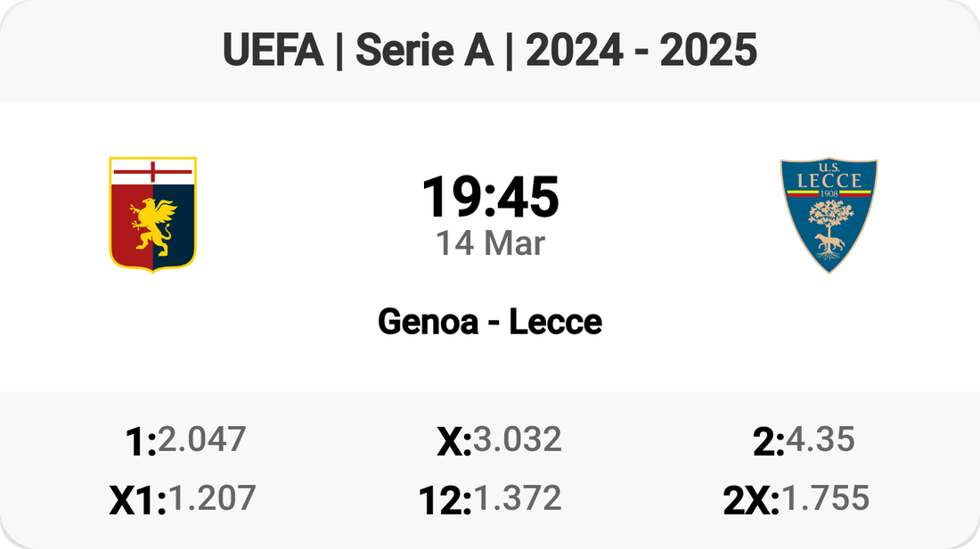The width and height of the screenshot is (980, 549).
Task: Select away win odds 4.35
Action: click(x=820, y=439)
